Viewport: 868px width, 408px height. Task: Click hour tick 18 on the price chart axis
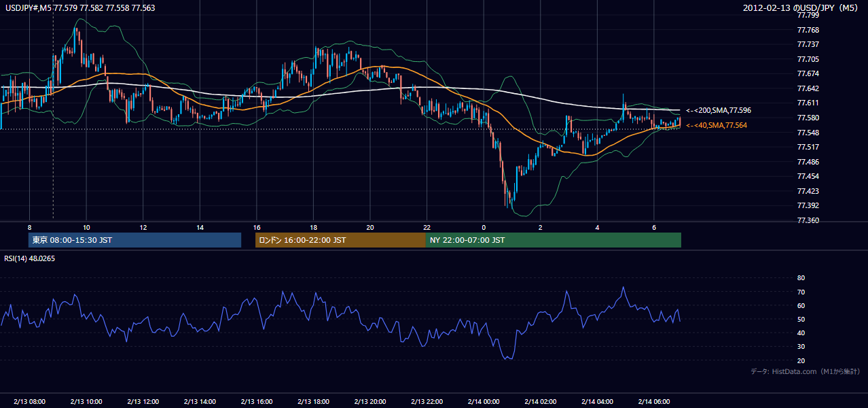pos(313,227)
